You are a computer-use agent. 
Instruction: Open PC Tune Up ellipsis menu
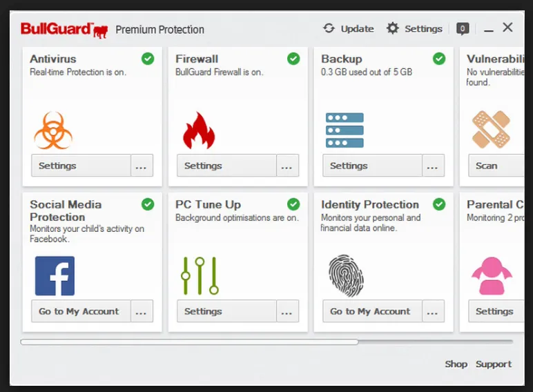pyautogui.click(x=288, y=311)
